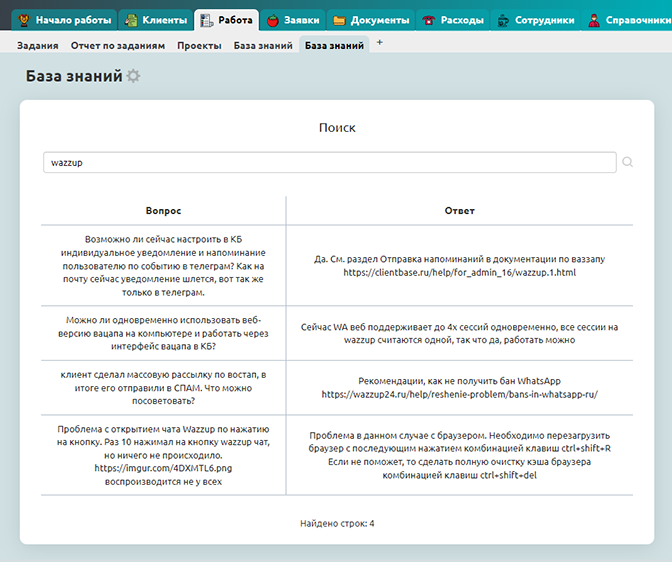672x562 pixels.
Task: Open the Сотрудники tab
Action: click(x=535, y=20)
